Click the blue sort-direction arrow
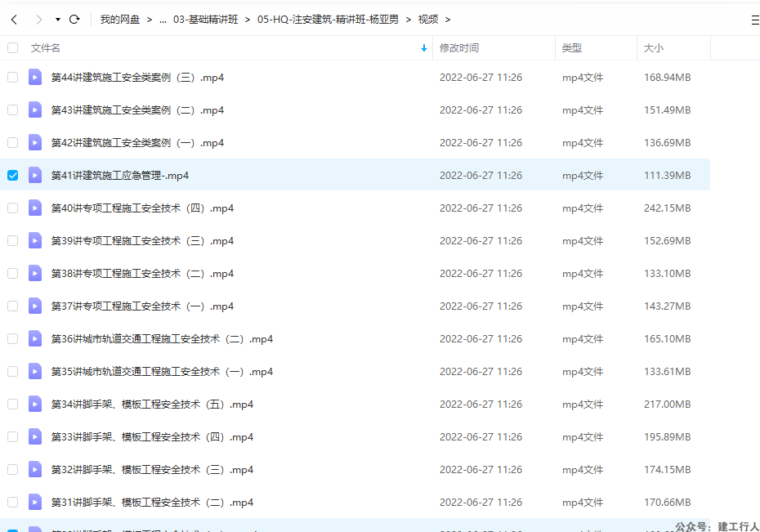Viewport: 760px width, 532px height. pos(424,48)
